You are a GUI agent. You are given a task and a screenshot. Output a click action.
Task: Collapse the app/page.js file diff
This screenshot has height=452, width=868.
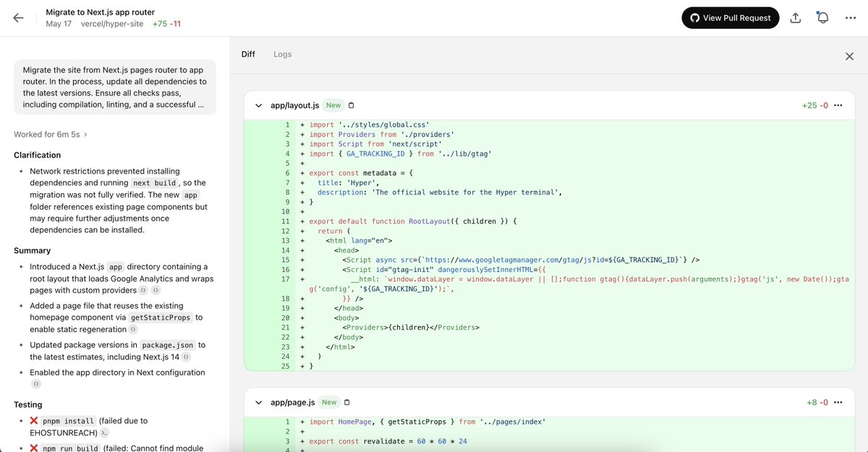tap(258, 403)
